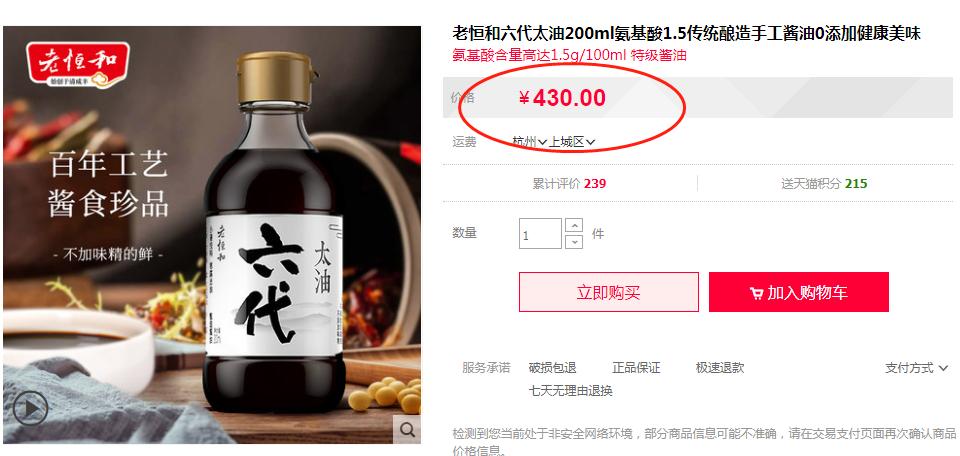Click the magnifier icon on the product image

[407, 430]
